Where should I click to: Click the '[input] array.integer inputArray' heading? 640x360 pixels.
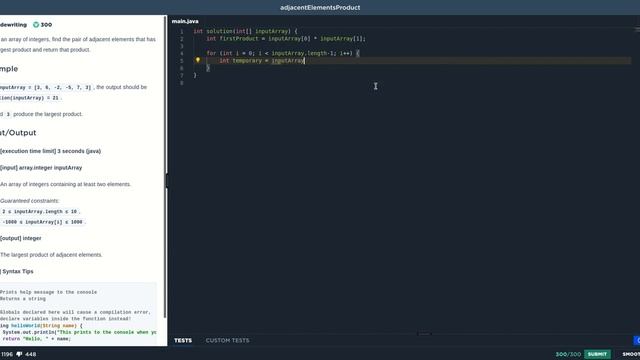41,168
